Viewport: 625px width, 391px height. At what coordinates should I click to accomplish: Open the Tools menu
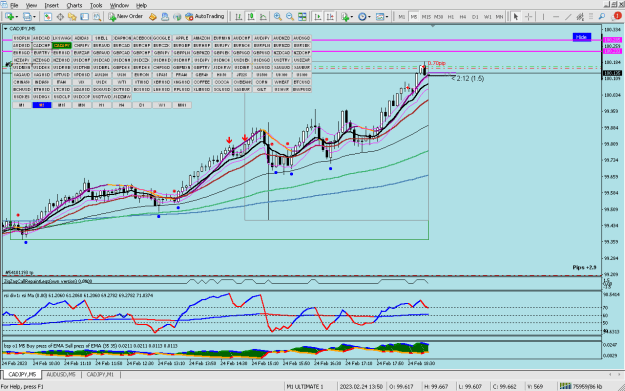click(x=96, y=5)
